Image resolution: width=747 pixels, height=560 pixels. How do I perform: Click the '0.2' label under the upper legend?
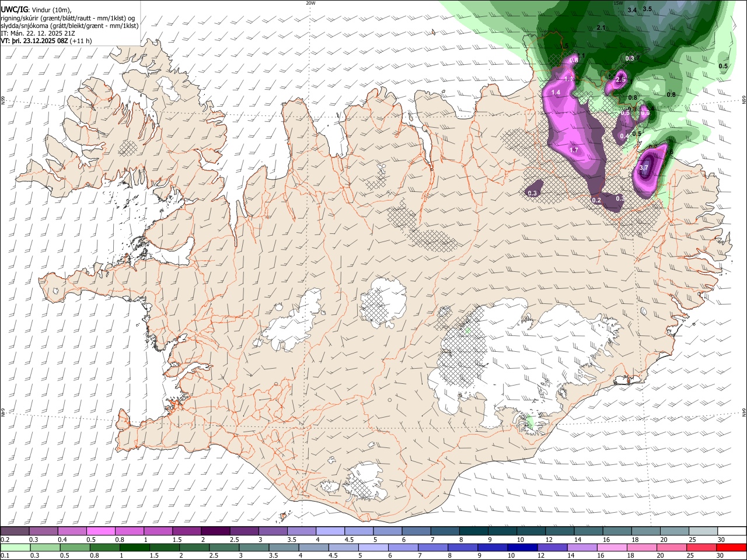pyautogui.click(x=4, y=540)
